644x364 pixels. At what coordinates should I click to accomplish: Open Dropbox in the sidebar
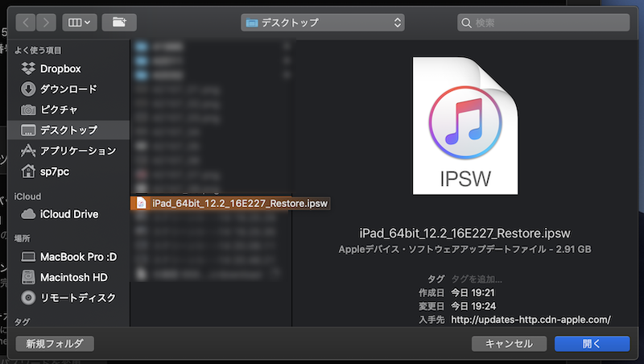click(x=60, y=68)
